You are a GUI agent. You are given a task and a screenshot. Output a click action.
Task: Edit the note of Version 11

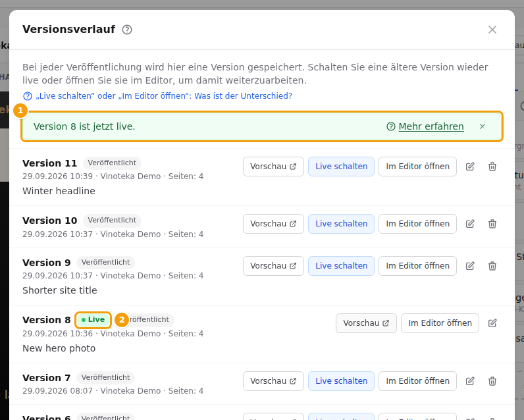[x=470, y=167]
